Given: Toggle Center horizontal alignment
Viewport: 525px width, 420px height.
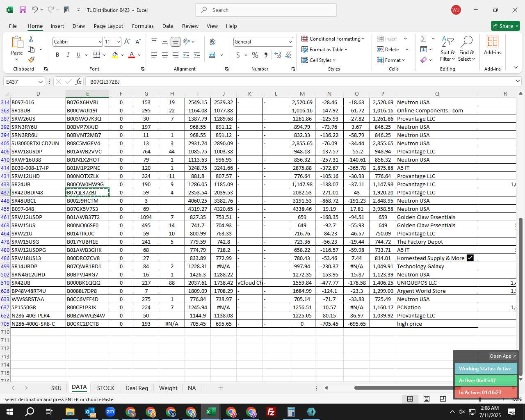Looking at the screenshot, I should coord(165,55).
